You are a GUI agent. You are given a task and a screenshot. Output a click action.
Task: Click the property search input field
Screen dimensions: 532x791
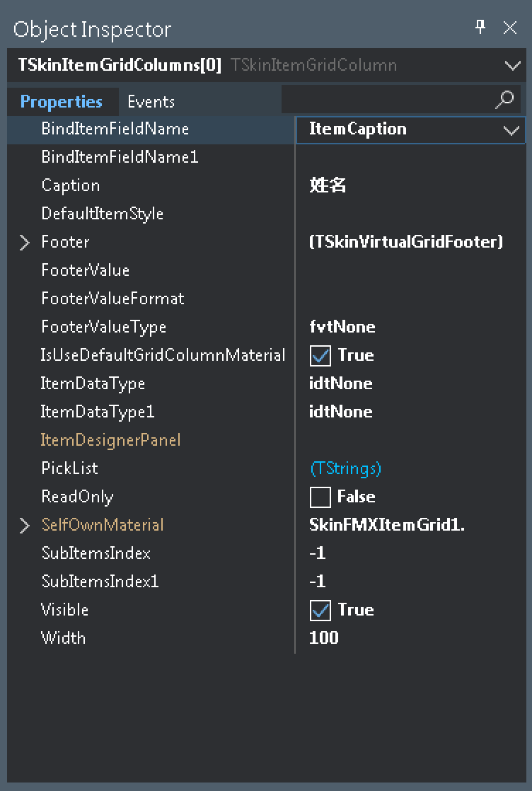click(x=386, y=100)
